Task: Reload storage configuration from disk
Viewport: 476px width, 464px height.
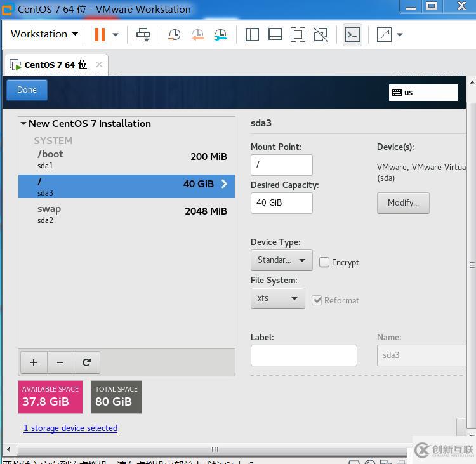Action: (86, 362)
